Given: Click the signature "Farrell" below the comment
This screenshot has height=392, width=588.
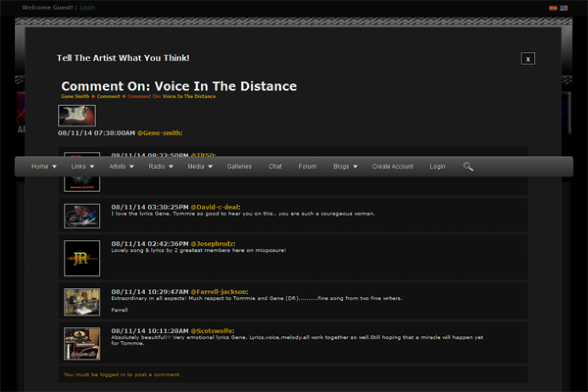Looking at the screenshot, I should 119,310.
